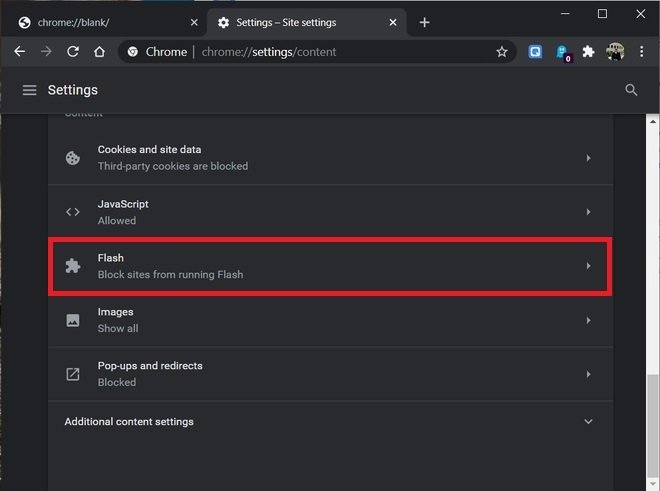The width and height of the screenshot is (660, 491).
Task: Open the Cookies and site data row
Action: point(330,158)
